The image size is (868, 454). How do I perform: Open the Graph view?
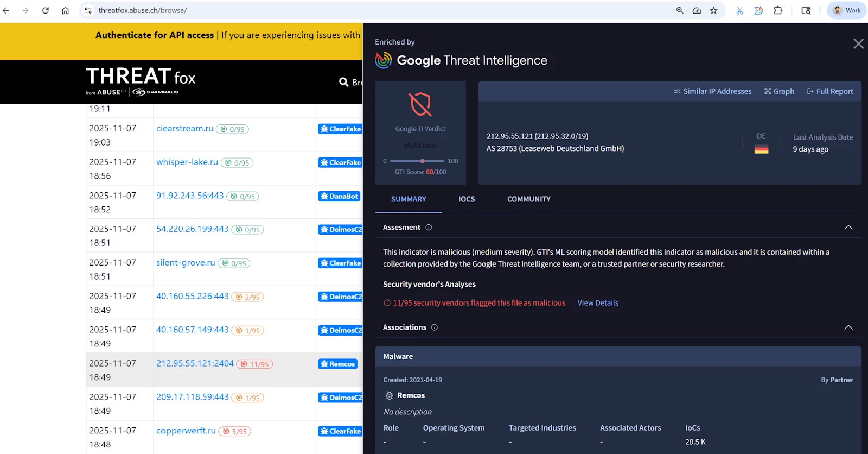pos(779,91)
